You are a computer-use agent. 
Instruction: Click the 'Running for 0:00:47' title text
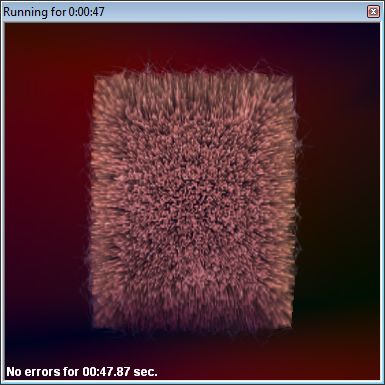point(54,12)
